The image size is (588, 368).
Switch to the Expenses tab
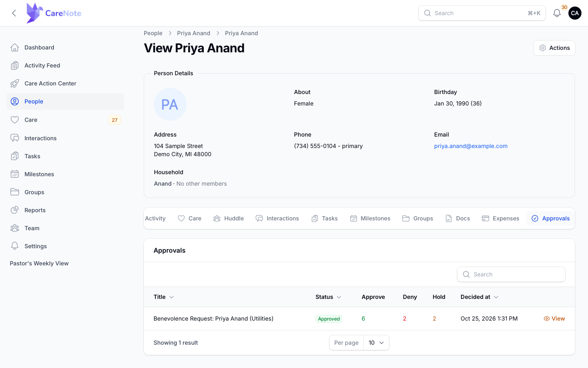(x=501, y=218)
